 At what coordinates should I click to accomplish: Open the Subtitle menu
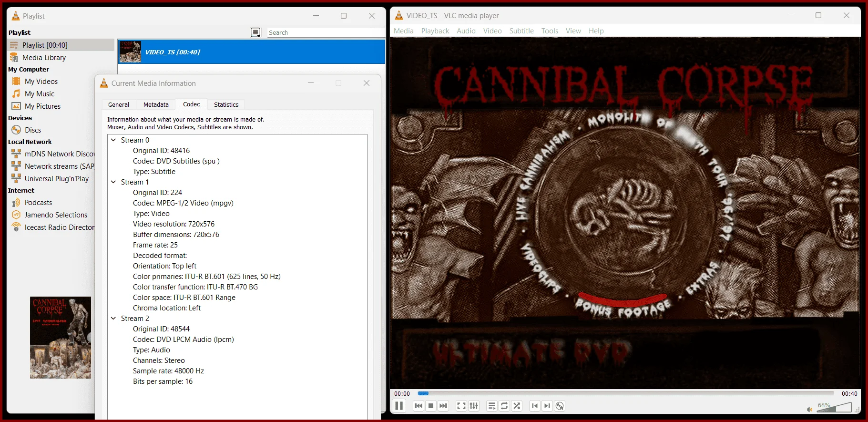(x=521, y=31)
